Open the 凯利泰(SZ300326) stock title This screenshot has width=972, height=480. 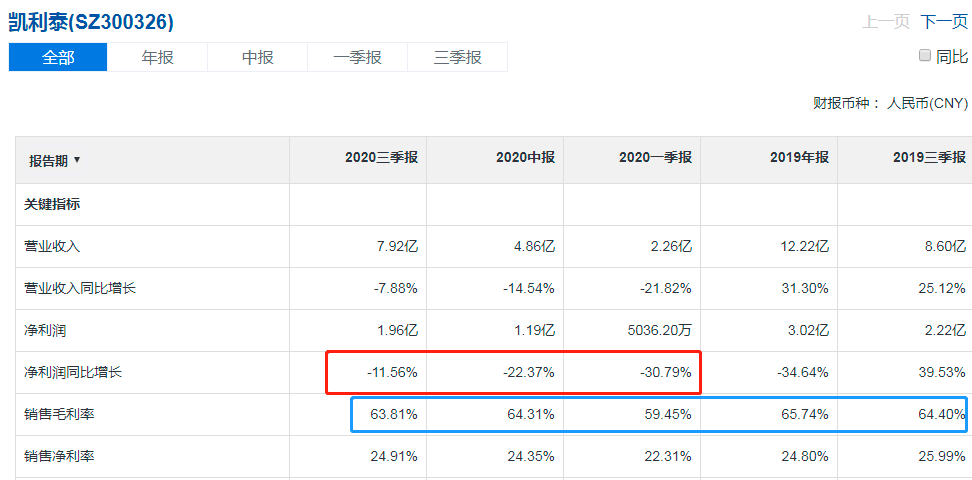pos(91,23)
